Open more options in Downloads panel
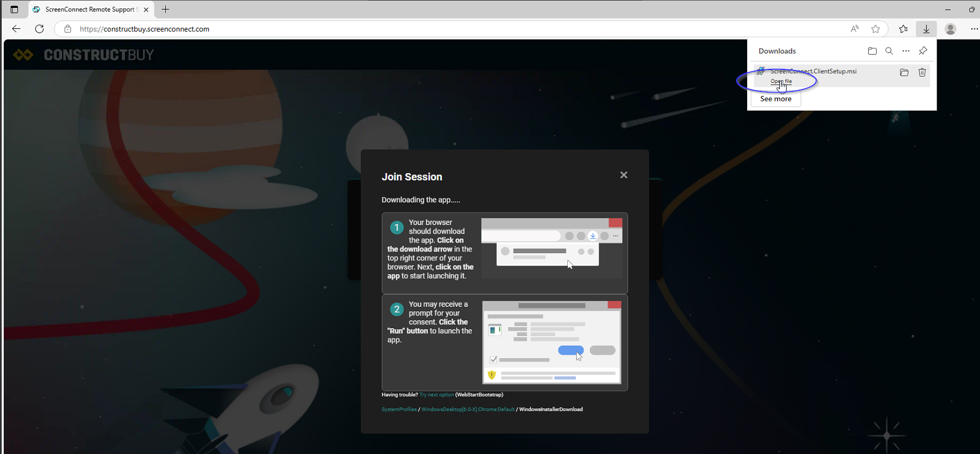 [x=906, y=51]
